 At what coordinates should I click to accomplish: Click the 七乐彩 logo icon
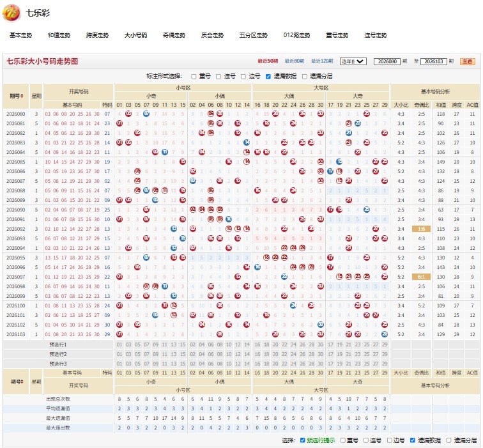click(x=11, y=13)
